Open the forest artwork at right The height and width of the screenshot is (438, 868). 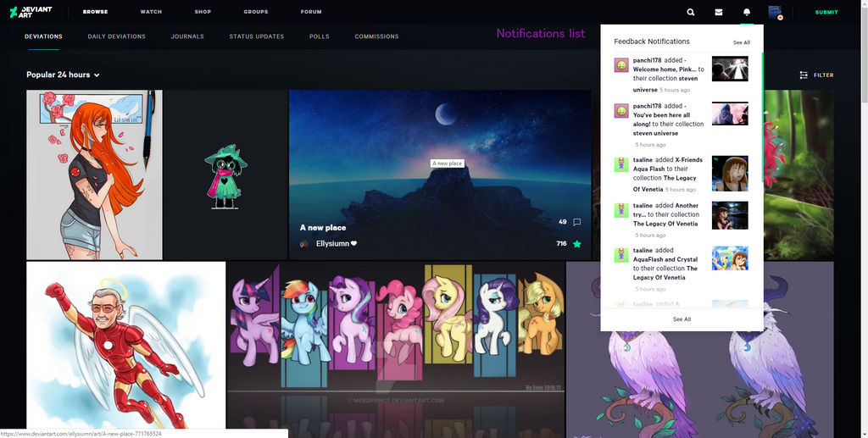pos(798,175)
